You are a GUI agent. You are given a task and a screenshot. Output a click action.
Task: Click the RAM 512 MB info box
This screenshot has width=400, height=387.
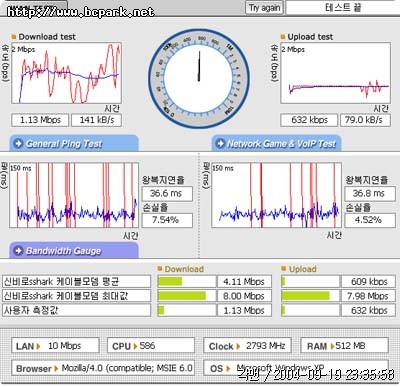344,346
